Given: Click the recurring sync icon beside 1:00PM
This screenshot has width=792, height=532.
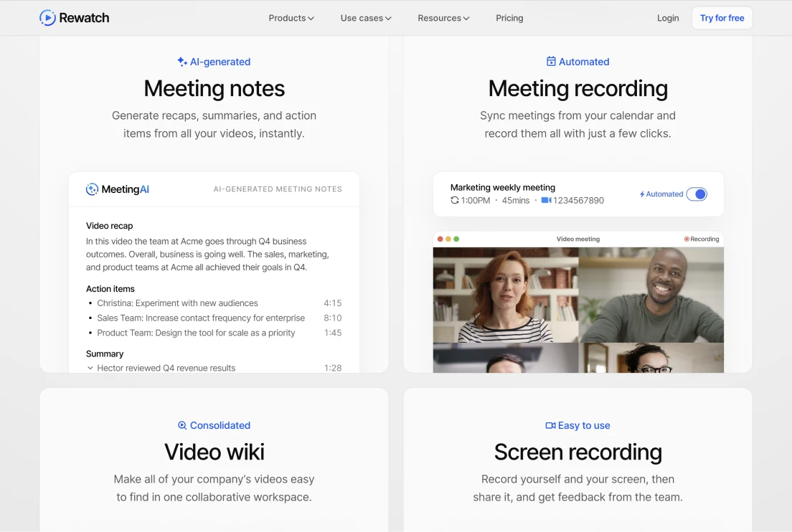Looking at the screenshot, I should point(455,200).
